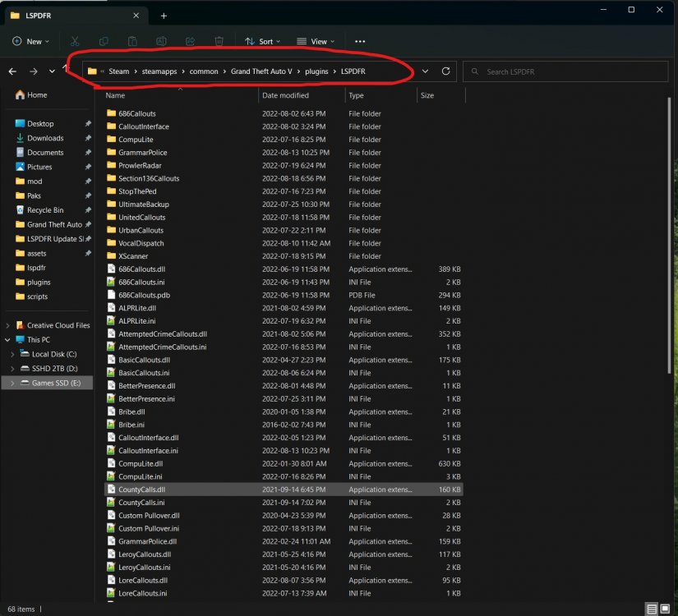678x616 pixels.
Task: Click the Share icon in toolbar
Action: tap(191, 42)
